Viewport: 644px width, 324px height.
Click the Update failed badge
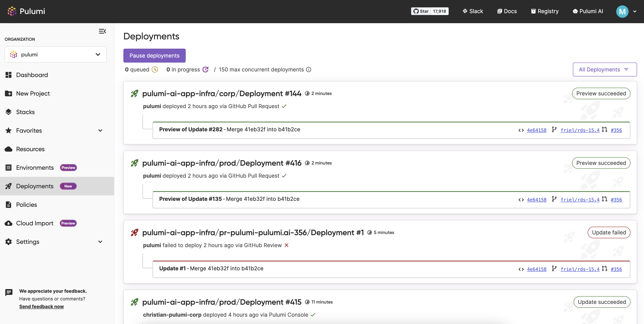coord(609,232)
